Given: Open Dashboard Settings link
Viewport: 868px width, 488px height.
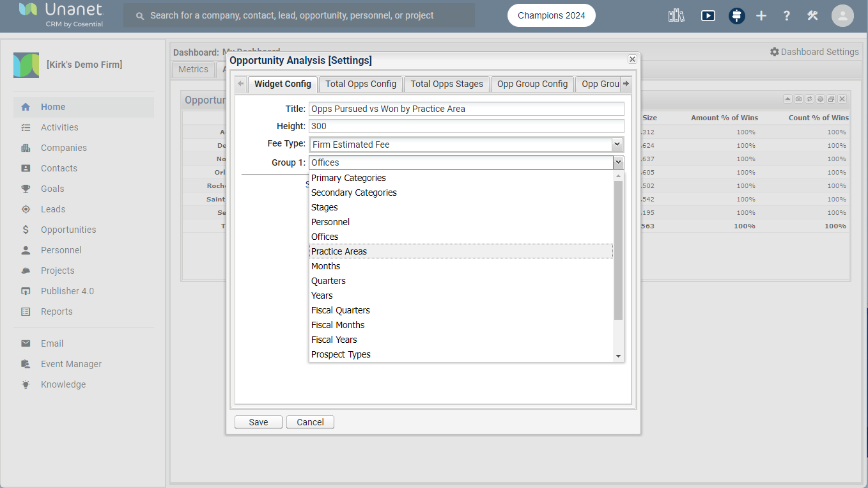Looking at the screenshot, I should tap(814, 52).
